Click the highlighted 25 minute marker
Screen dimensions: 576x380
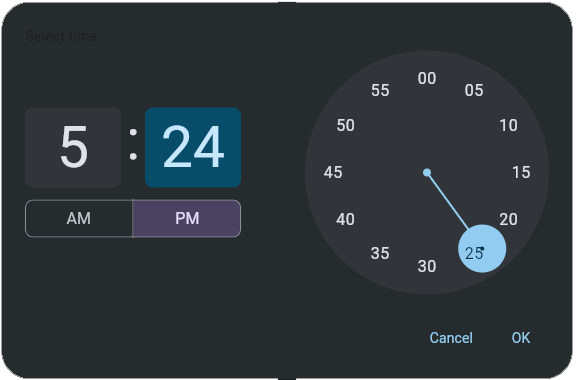482,249
